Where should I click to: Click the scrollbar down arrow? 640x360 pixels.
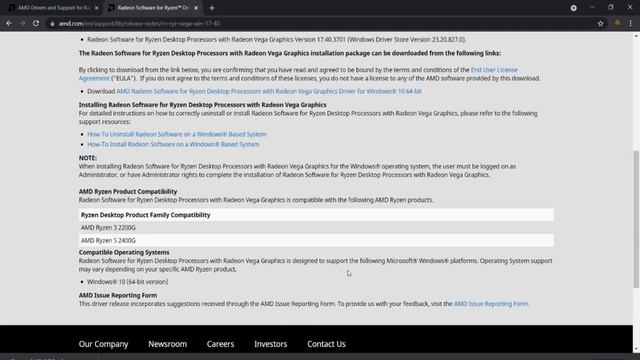(636, 349)
